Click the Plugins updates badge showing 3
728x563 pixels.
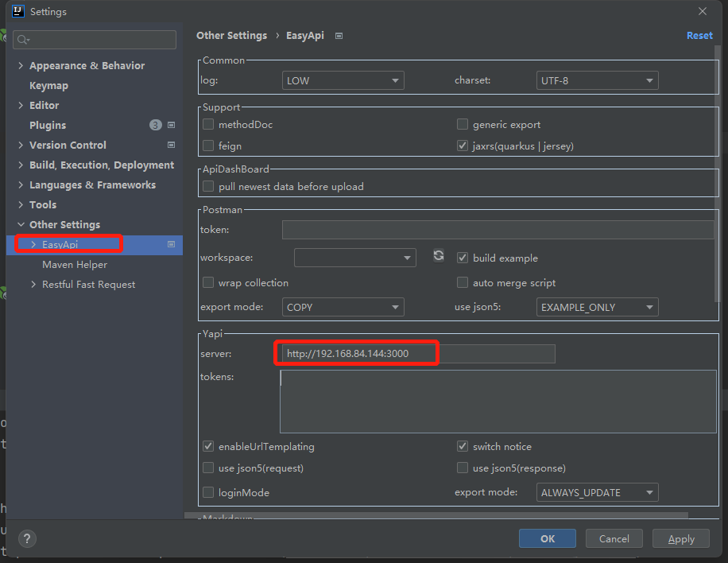click(156, 125)
